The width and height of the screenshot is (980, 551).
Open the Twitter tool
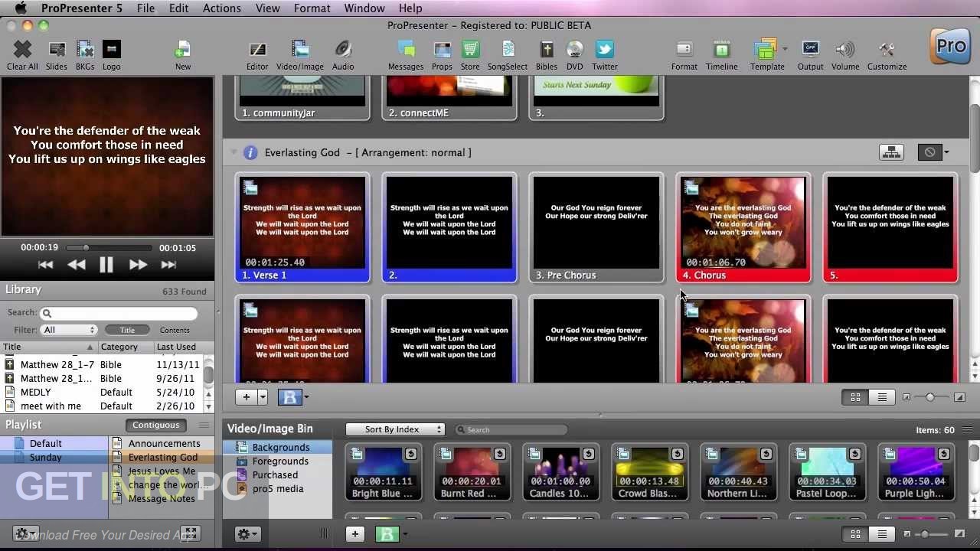[604, 50]
